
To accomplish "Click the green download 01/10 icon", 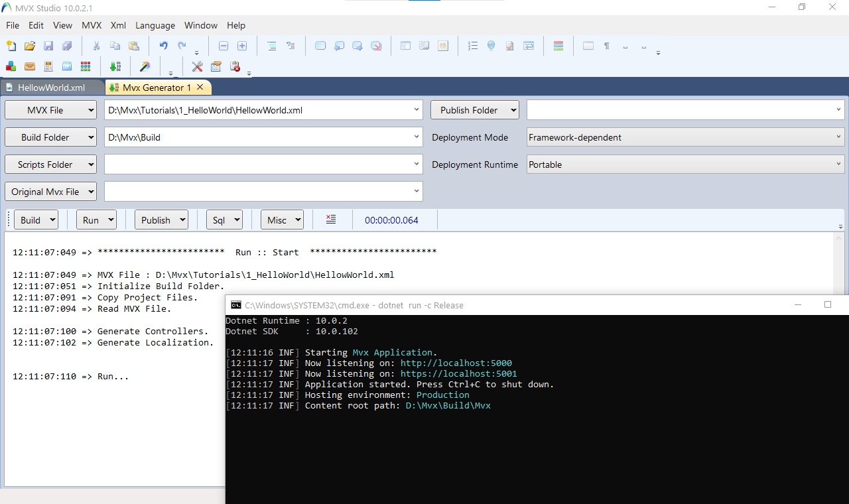I will click(x=115, y=66).
